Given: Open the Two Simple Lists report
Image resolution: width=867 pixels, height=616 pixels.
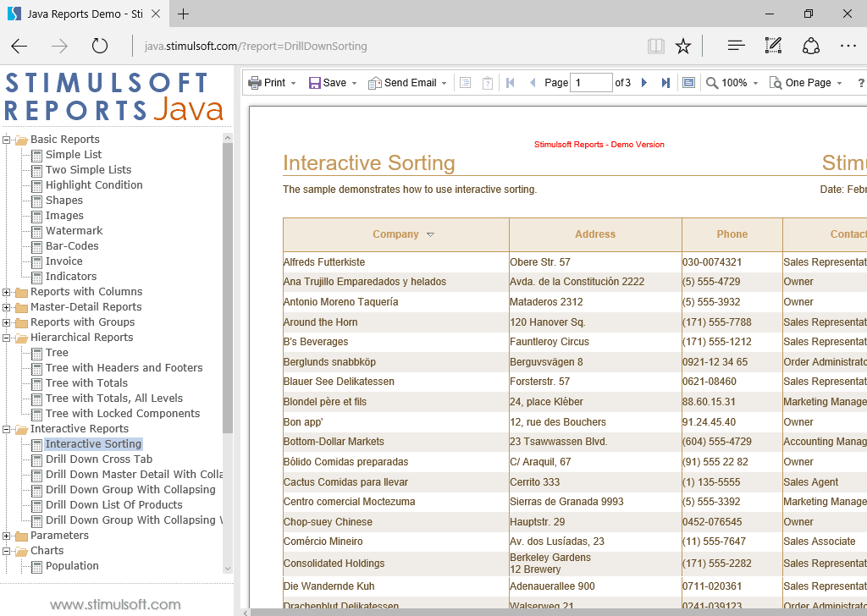Looking at the screenshot, I should coord(88,169).
